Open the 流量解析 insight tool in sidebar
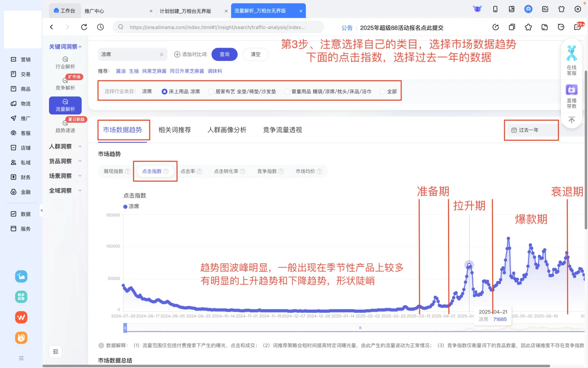 point(65,105)
